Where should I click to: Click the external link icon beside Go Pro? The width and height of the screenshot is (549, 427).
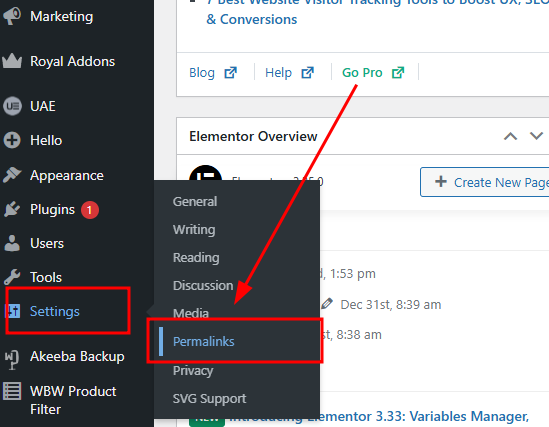click(398, 72)
